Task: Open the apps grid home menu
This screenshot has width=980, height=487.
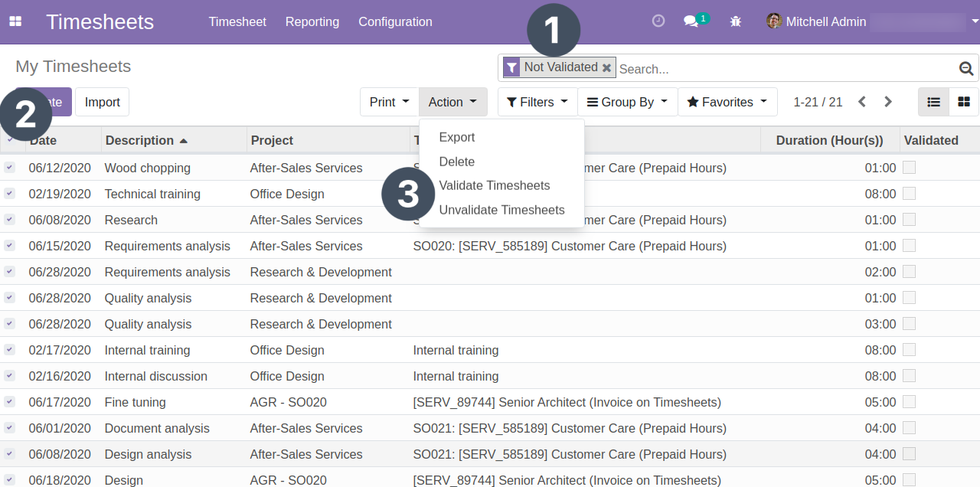Action: pos(15,21)
